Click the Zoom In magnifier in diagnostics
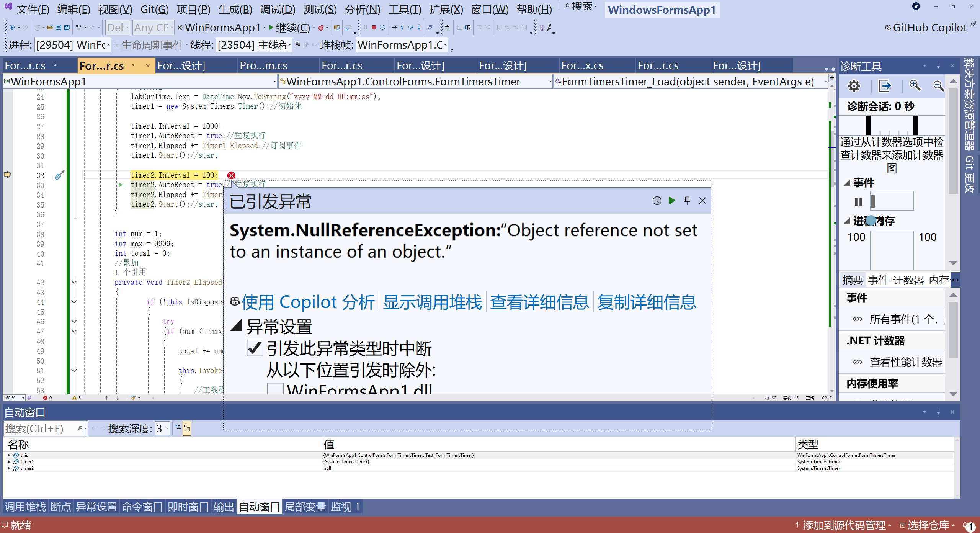 (x=915, y=86)
